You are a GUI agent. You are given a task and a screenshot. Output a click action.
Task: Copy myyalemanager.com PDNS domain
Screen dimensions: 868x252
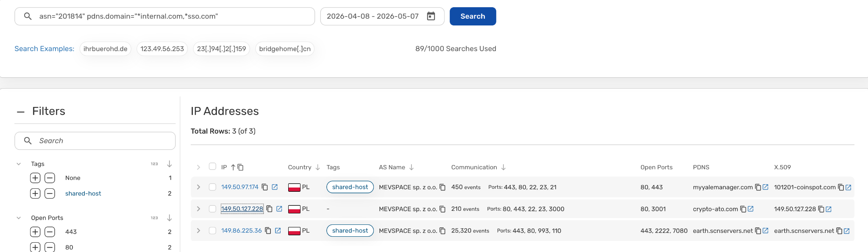pyautogui.click(x=758, y=187)
